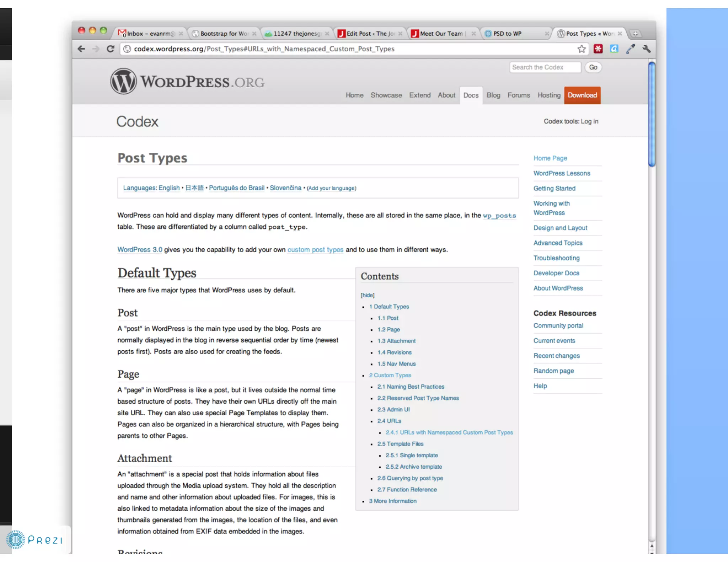Jump to 3 More Information
728x562 pixels.
click(393, 501)
